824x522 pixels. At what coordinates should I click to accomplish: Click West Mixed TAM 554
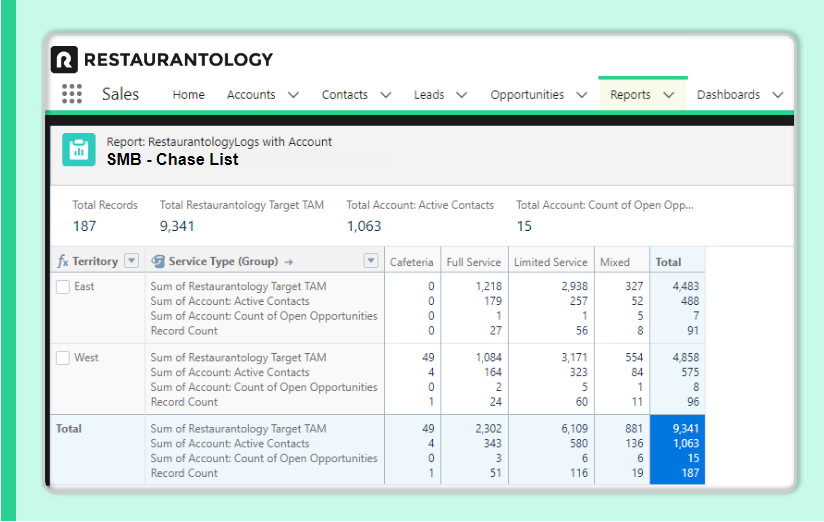click(634, 357)
